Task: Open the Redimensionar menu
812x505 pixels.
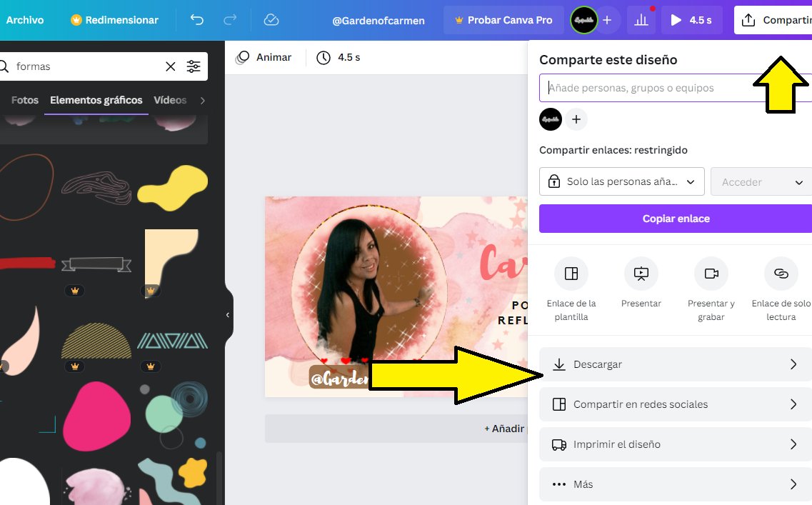Action: [114, 20]
